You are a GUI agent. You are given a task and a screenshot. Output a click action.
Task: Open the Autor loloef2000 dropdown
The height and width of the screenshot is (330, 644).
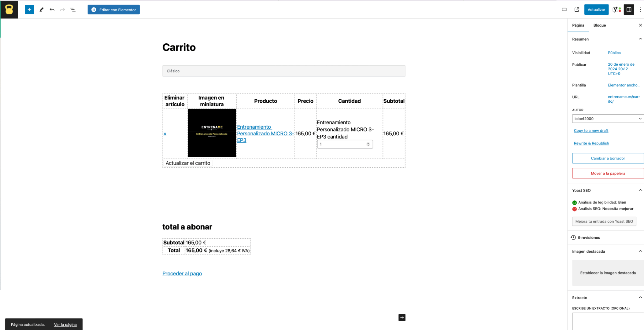point(608,119)
